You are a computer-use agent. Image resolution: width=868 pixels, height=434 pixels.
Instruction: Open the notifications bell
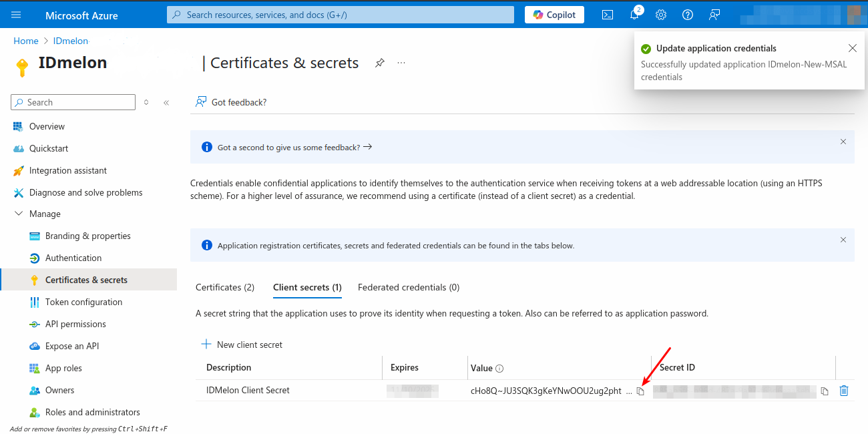click(x=634, y=15)
